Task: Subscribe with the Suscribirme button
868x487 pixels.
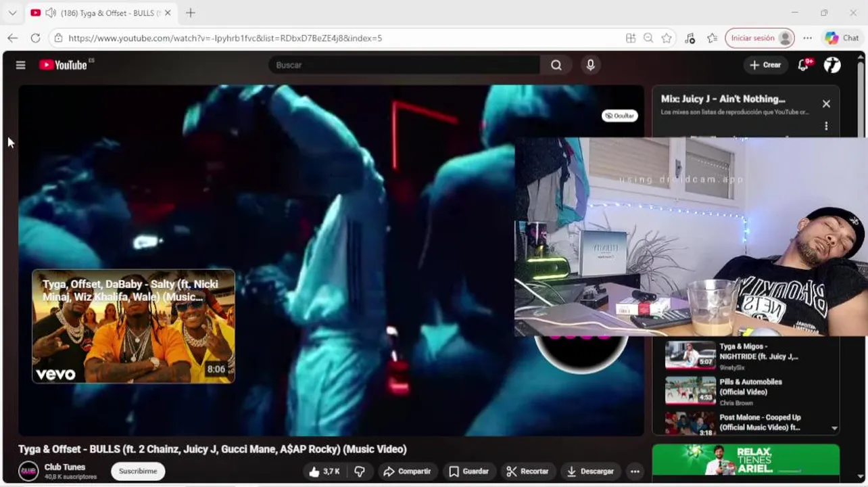Action: click(138, 471)
